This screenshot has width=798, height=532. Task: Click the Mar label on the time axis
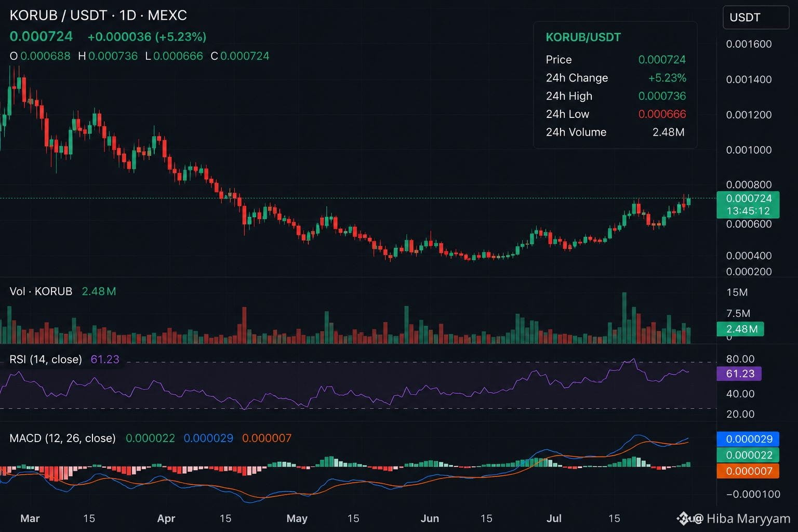coord(30,518)
